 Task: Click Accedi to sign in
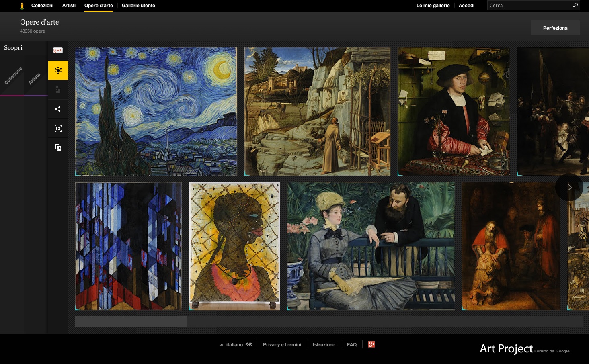coord(466,6)
